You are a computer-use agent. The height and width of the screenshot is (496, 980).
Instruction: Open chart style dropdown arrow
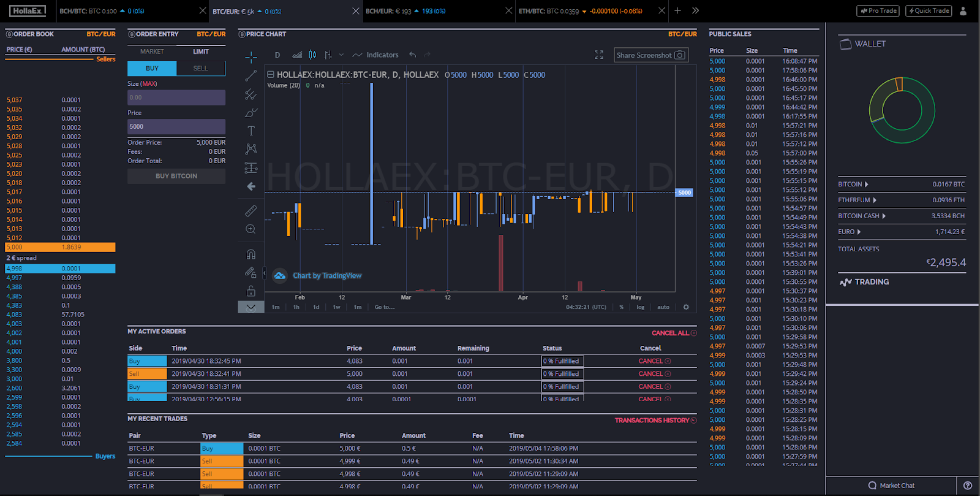(x=342, y=55)
